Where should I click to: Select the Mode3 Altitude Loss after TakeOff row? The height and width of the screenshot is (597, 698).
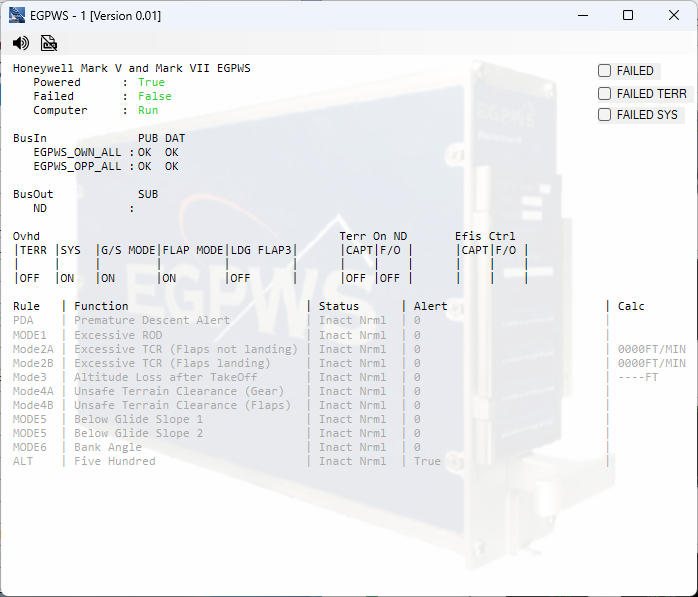[165, 377]
